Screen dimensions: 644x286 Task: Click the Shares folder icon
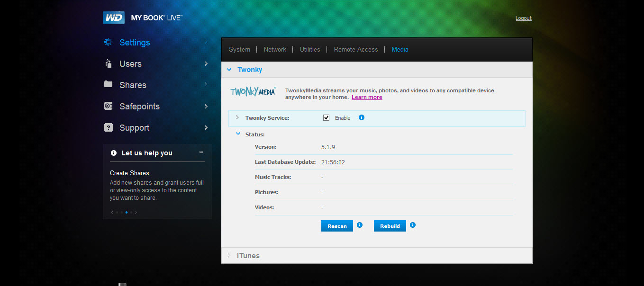coord(109,84)
